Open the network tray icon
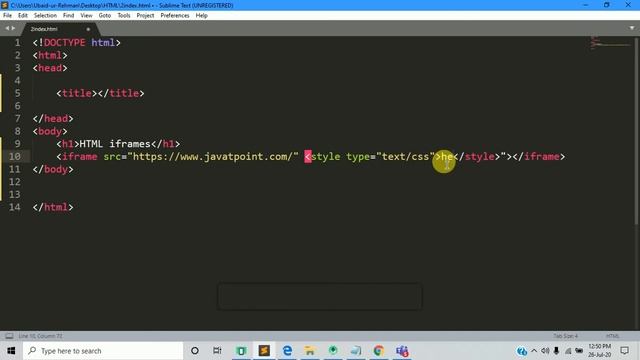The height and width of the screenshot is (360, 640). click(568, 351)
